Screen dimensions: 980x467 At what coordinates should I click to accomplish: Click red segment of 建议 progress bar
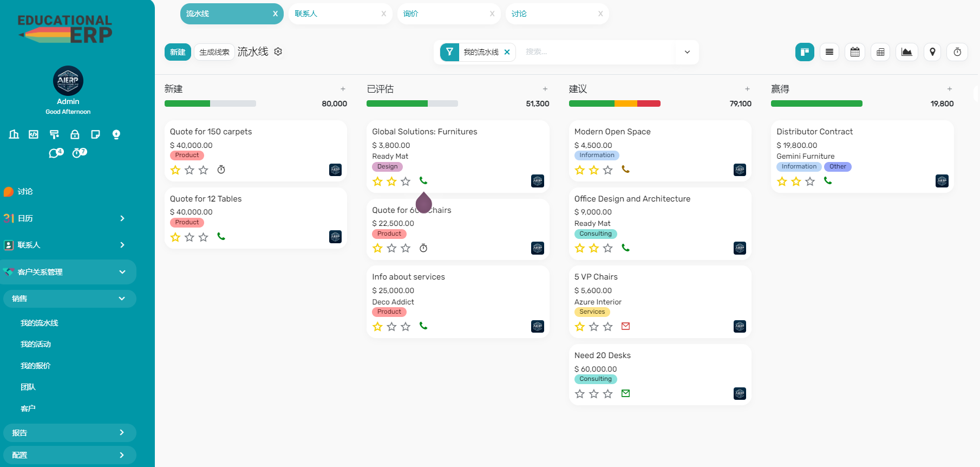click(649, 103)
